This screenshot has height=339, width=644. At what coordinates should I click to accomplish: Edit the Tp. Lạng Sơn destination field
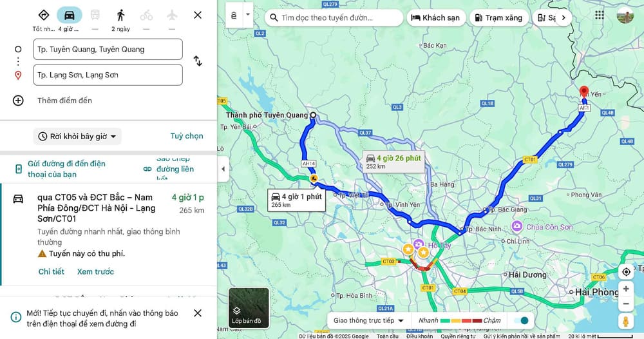tap(108, 75)
